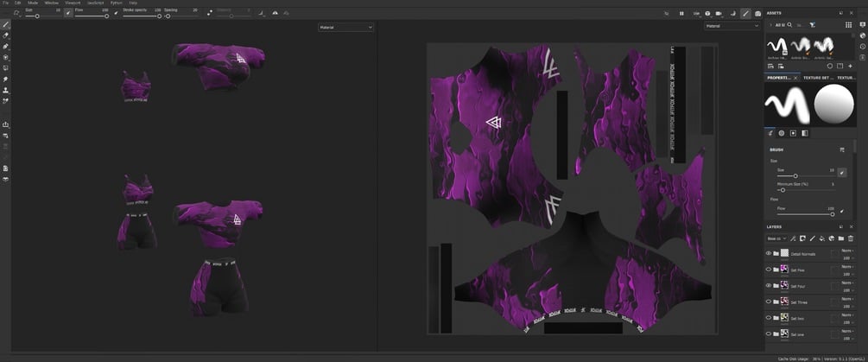The width and height of the screenshot is (868, 362).
Task: Open the Mode menu
Action: coord(33,3)
